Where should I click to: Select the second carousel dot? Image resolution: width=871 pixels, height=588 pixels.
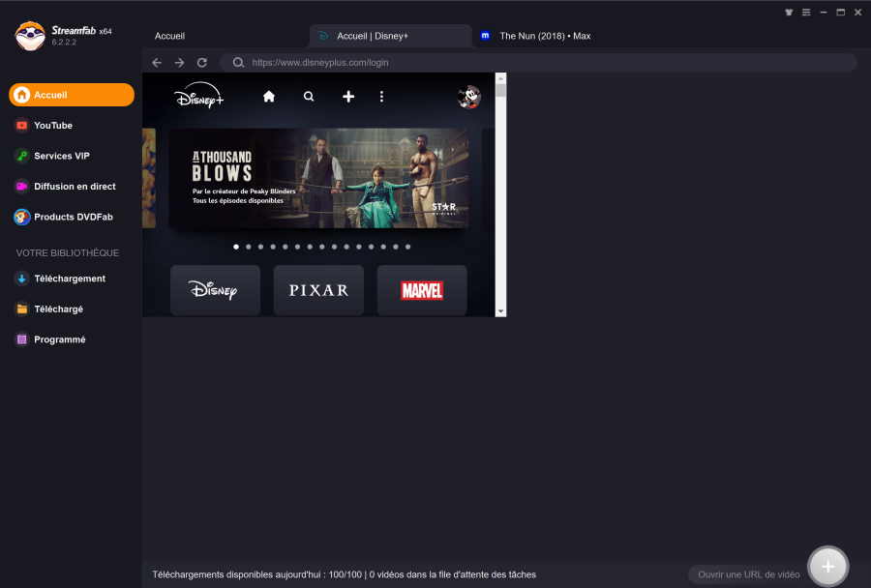(x=249, y=247)
